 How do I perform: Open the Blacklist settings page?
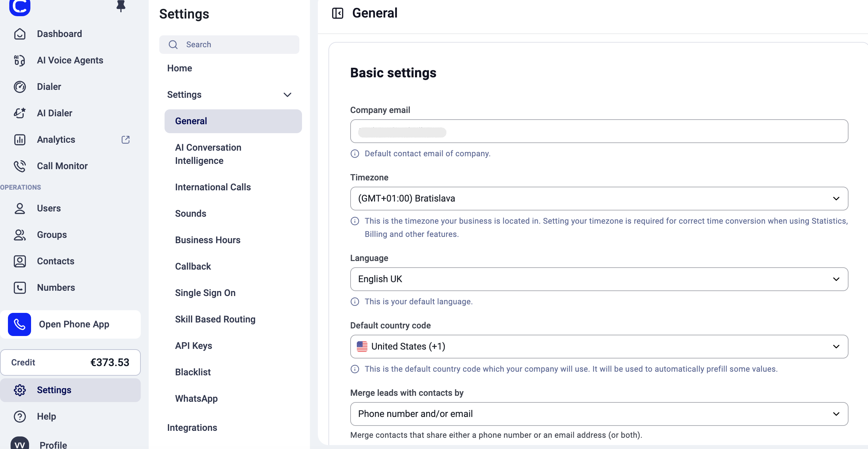tap(233, 372)
